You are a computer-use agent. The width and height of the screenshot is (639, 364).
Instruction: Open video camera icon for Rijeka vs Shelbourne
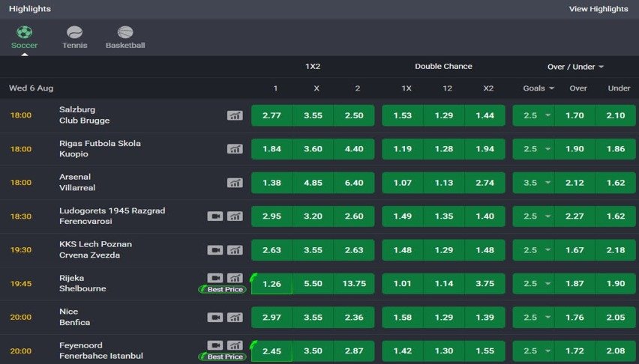pos(215,278)
